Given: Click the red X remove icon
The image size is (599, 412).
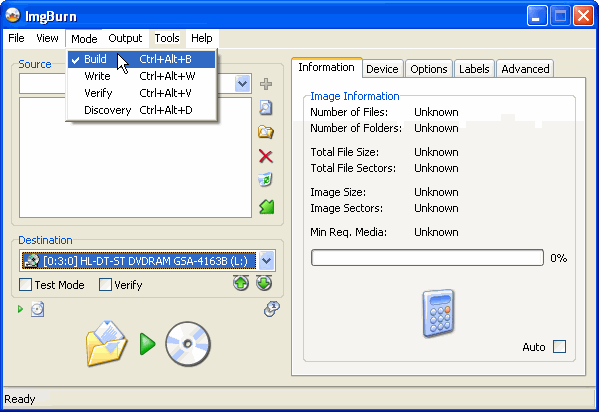Looking at the screenshot, I should (x=266, y=156).
